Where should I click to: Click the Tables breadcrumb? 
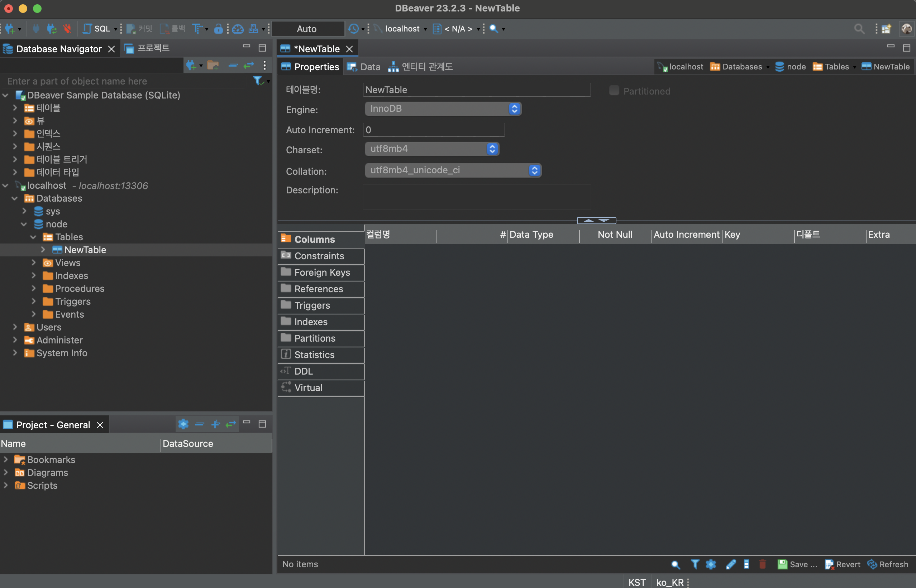(x=831, y=67)
